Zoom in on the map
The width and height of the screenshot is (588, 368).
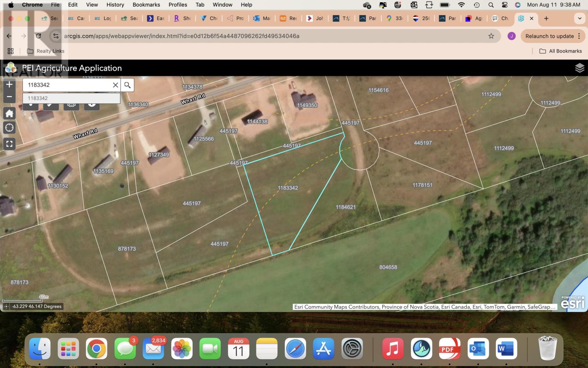[x=10, y=84]
